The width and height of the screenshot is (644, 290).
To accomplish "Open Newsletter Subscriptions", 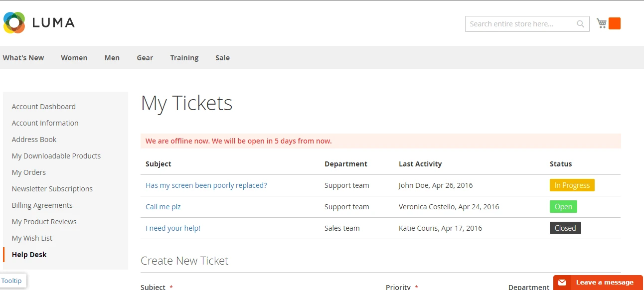I will coord(52,188).
